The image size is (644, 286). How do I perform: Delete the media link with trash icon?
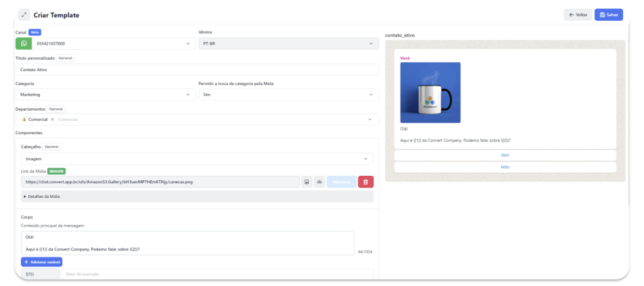coord(365,182)
